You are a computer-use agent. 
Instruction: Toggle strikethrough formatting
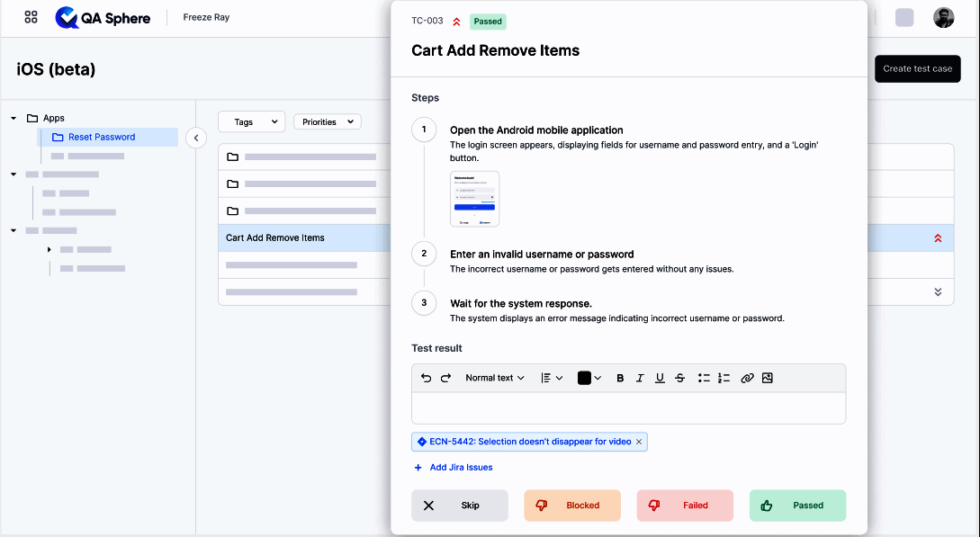click(679, 379)
